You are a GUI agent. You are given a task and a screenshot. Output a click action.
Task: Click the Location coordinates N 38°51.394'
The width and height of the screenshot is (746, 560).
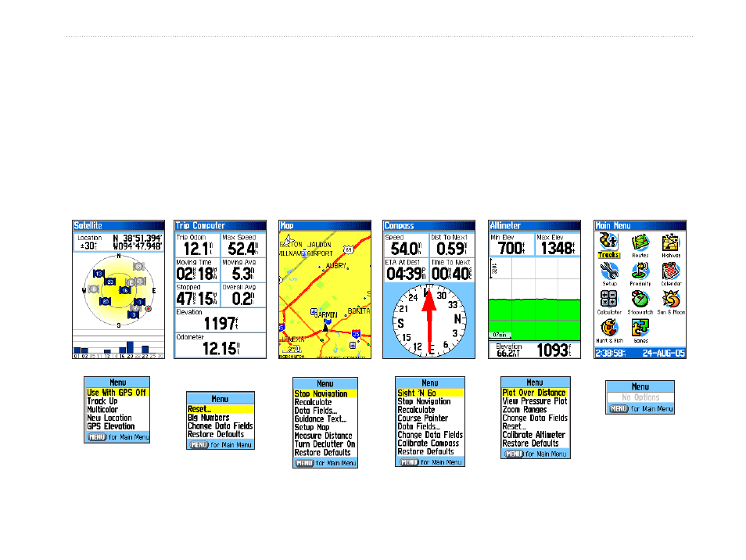[x=138, y=238]
